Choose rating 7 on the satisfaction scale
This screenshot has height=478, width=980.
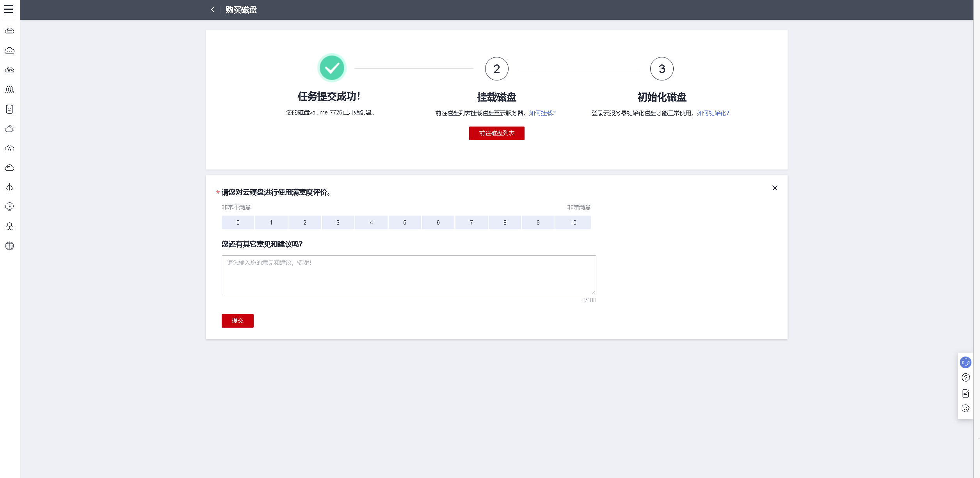click(471, 223)
